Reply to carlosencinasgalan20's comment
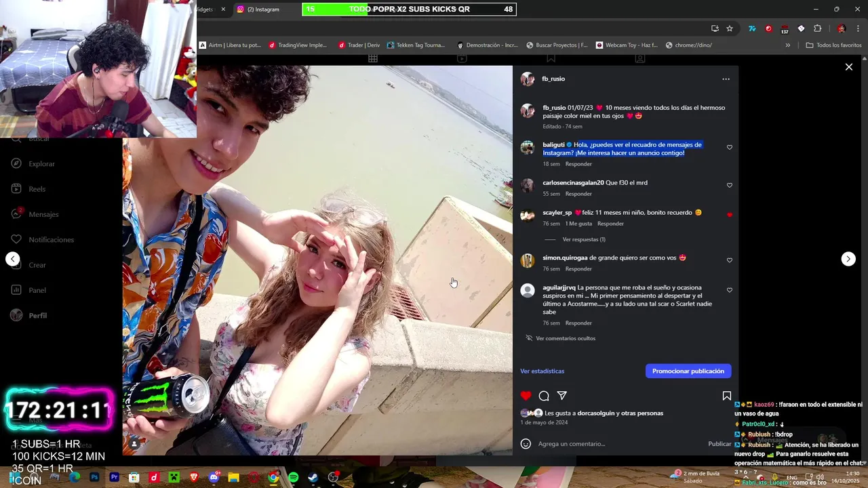868x488 pixels. (x=578, y=194)
